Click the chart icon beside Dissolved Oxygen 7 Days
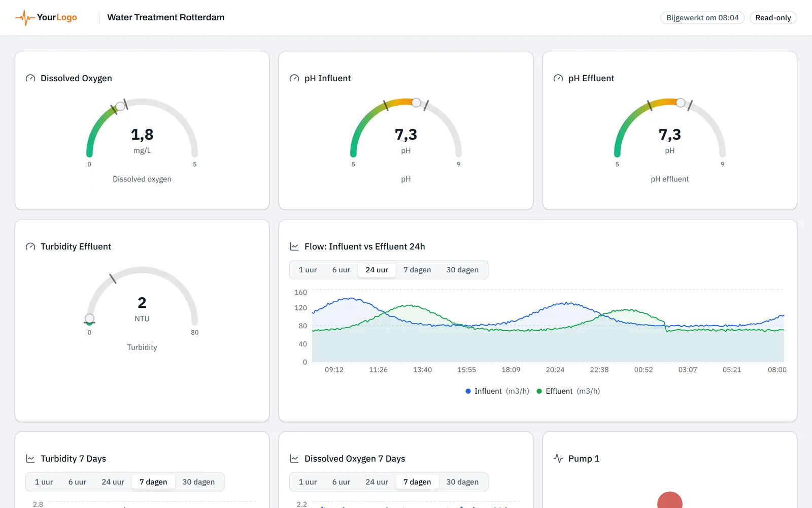812x508 pixels. 294,459
